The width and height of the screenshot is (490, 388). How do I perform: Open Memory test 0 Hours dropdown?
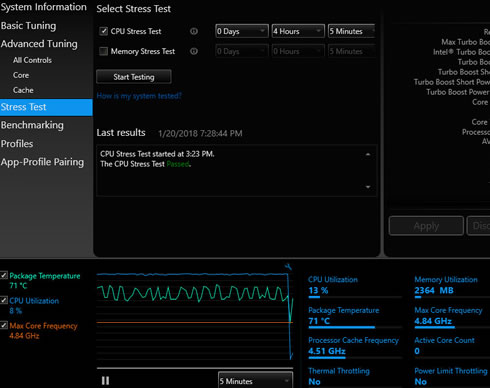[x=298, y=51]
